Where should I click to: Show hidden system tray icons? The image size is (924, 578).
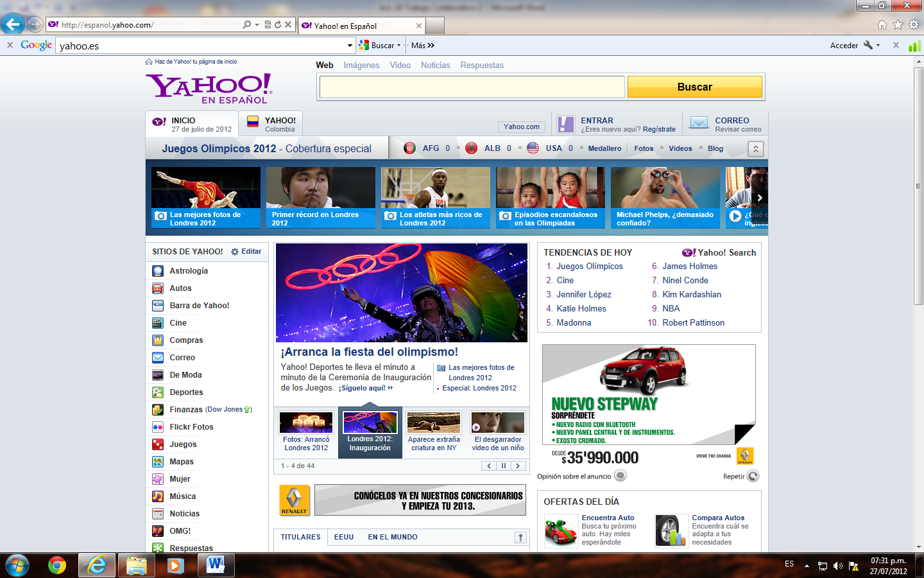[807, 566]
